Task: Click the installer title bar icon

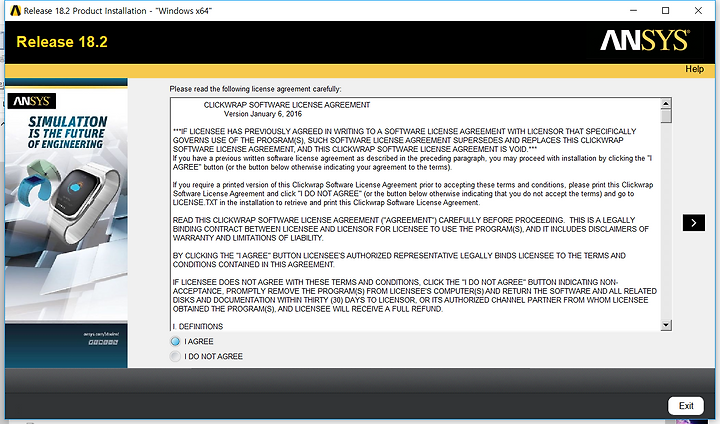Action: (x=15, y=11)
